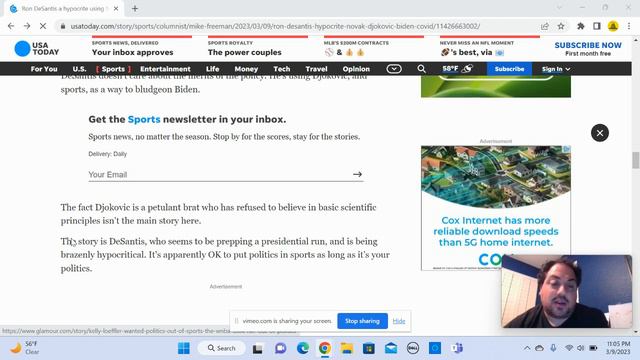Click the webcam video thumbnail

(567, 291)
